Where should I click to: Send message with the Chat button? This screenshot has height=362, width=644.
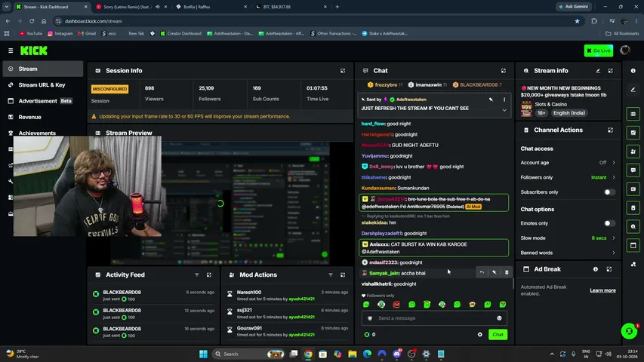tap(498, 335)
